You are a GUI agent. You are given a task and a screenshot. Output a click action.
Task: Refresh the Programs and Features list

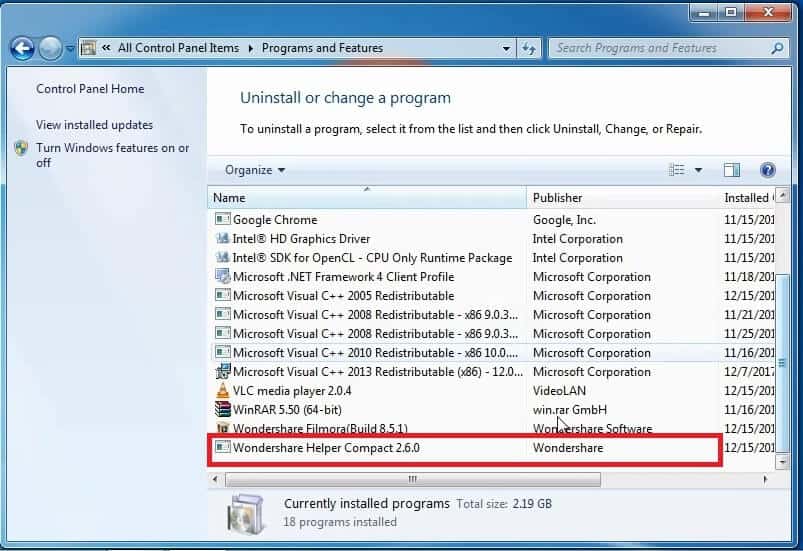coord(529,49)
